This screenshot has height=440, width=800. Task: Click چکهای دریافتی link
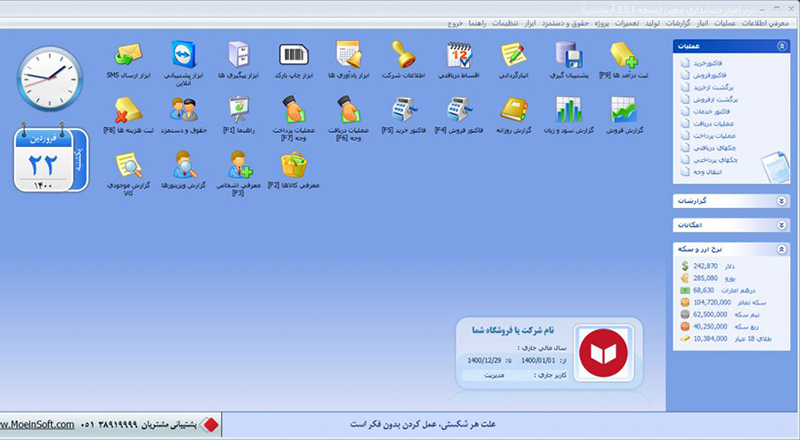714,148
